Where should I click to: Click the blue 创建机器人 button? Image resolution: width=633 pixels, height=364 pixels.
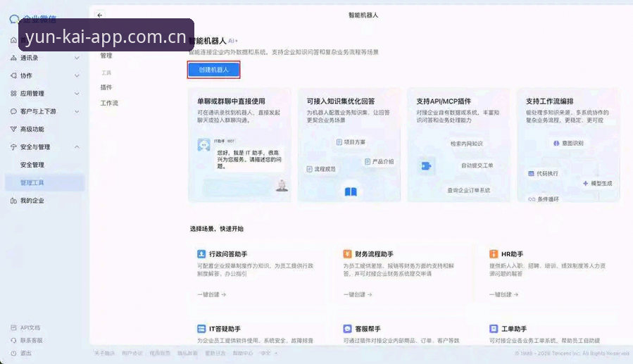tap(213, 70)
